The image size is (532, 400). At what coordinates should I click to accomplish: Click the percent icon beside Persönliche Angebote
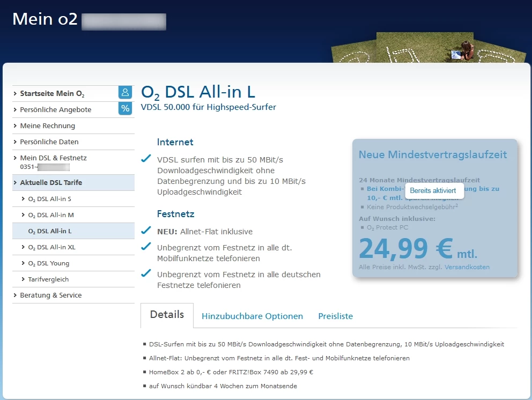[125, 108]
